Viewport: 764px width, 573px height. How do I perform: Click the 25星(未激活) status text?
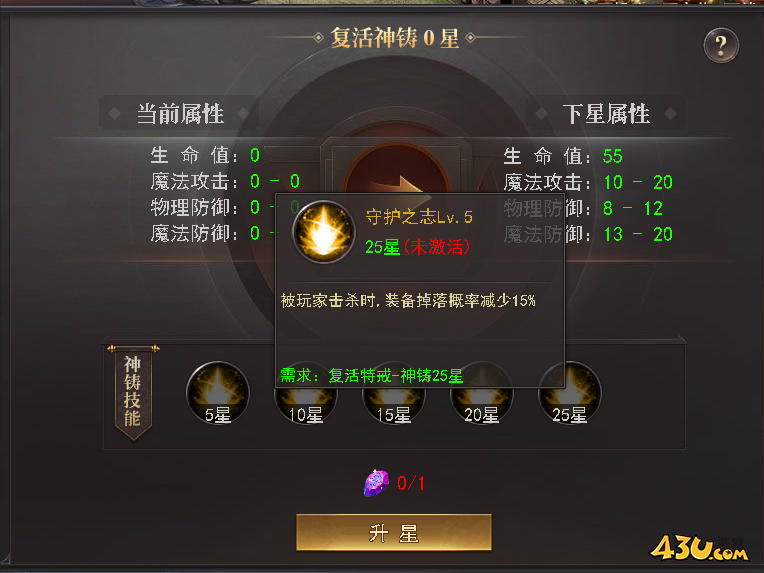click(418, 247)
